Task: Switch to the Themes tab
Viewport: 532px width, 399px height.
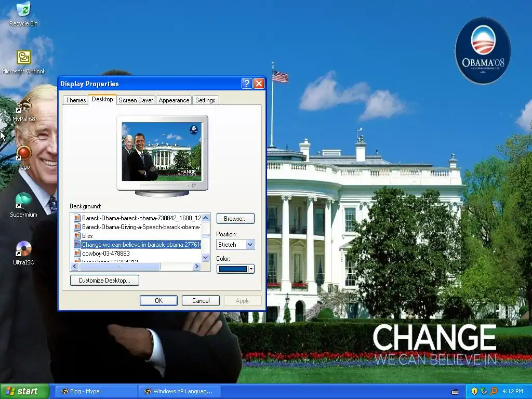Action: [76, 100]
